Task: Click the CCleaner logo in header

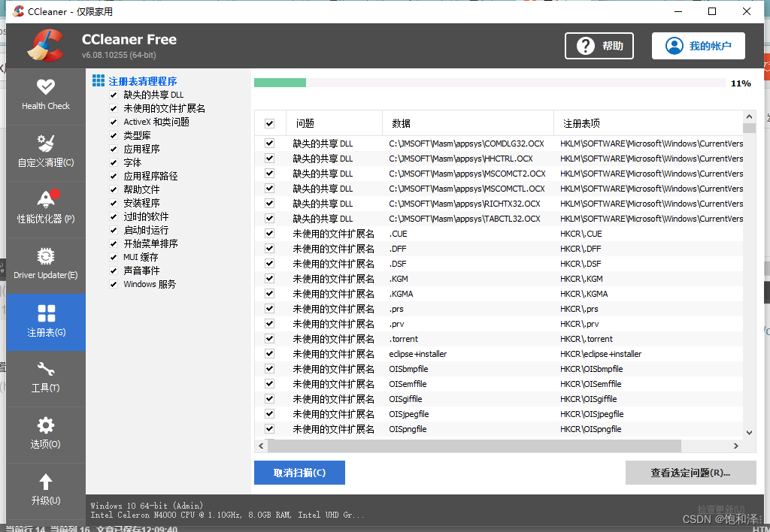Action: click(x=45, y=46)
